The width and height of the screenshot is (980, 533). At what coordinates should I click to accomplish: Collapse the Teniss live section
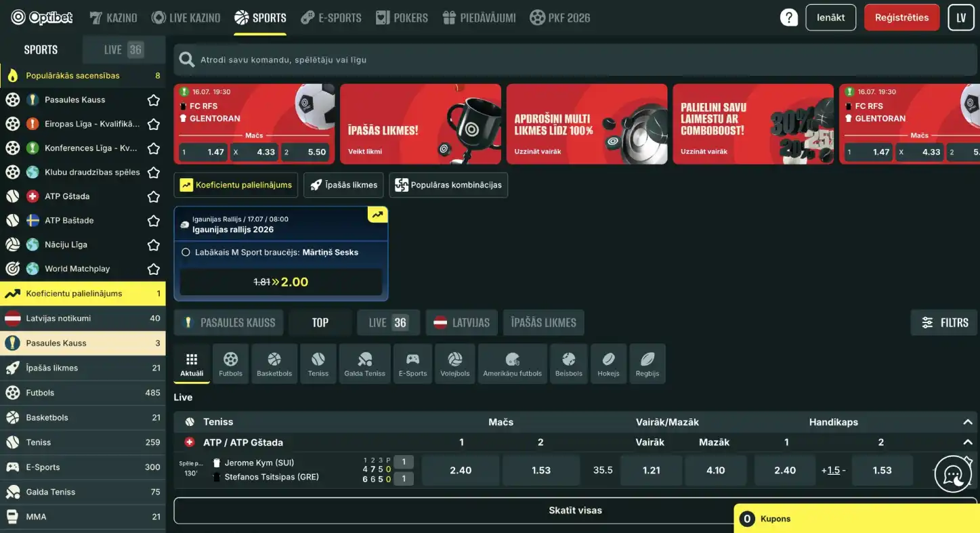point(968,422)
